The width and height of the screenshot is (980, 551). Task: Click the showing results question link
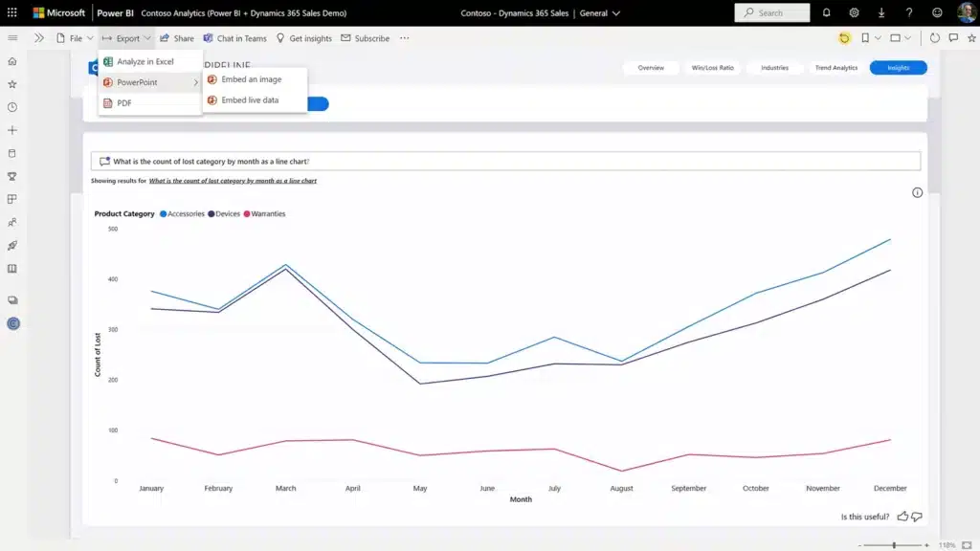point(233,181)
